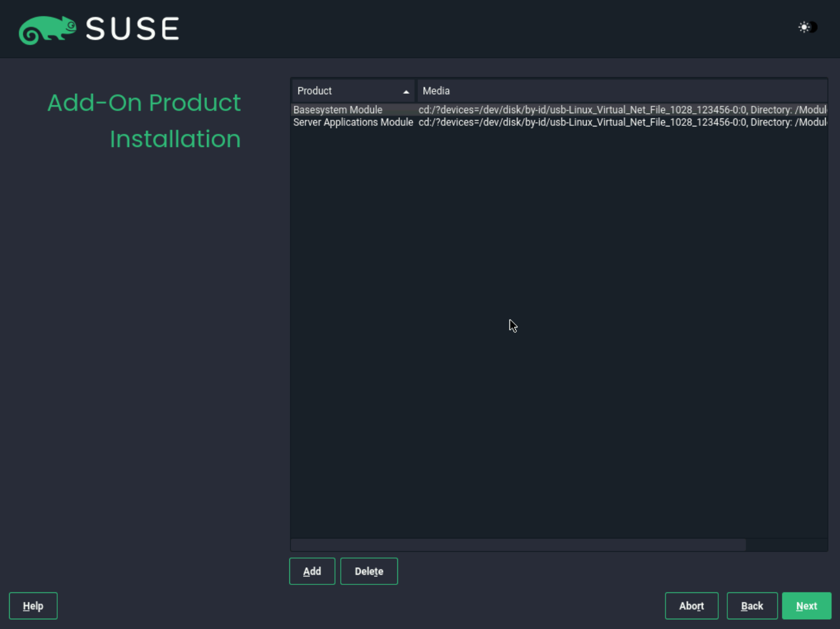The width and height of the screenshot is (840, 629).
Task: Add a new add-on product
Action: click(x=312, y=571)
